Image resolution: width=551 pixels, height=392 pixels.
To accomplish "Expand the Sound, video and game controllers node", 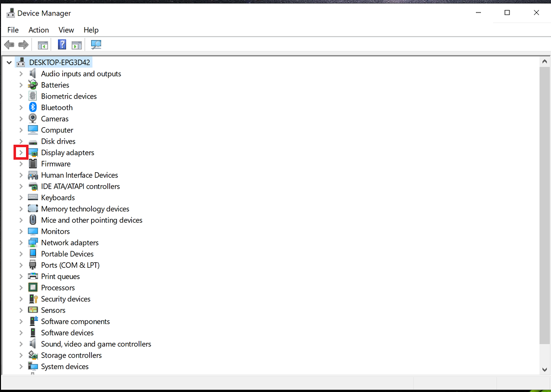I will coord(21,344).
